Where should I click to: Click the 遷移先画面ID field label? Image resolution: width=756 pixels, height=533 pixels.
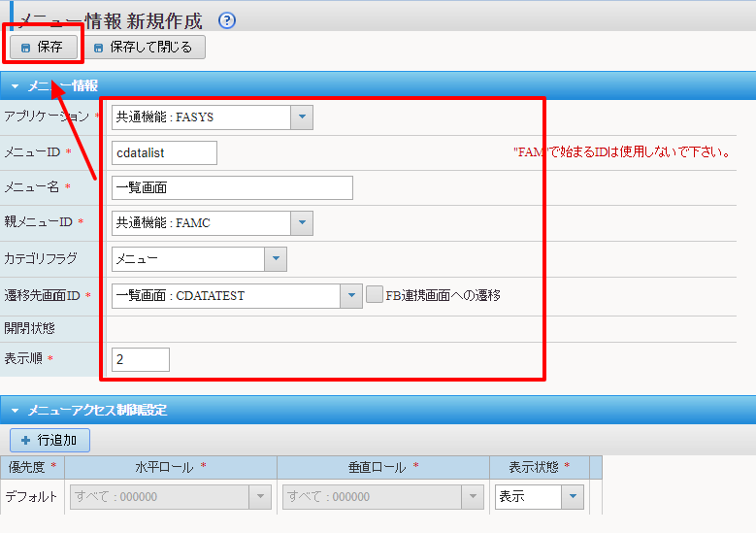pos(43,295)
